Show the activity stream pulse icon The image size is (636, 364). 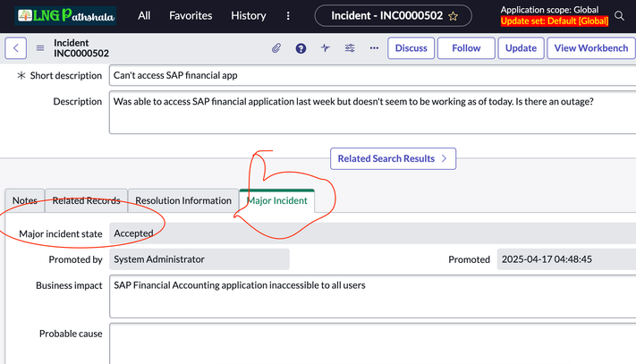[326, 48]
